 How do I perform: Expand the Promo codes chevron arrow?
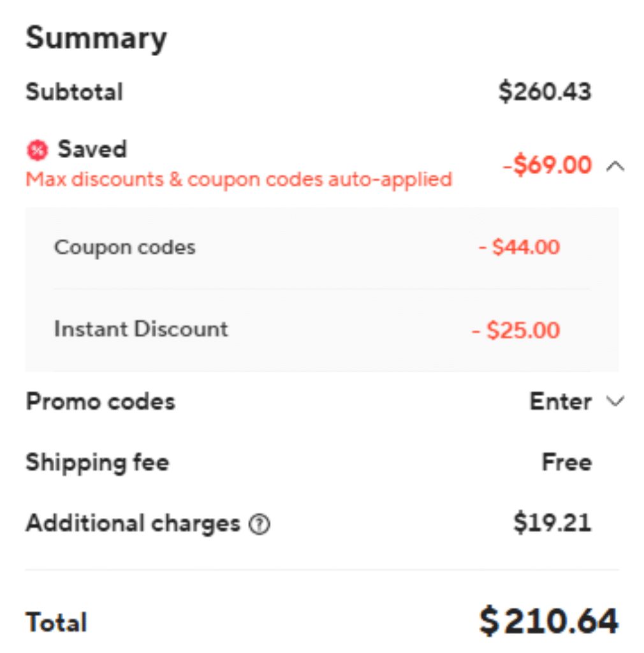tap(615, 402)
